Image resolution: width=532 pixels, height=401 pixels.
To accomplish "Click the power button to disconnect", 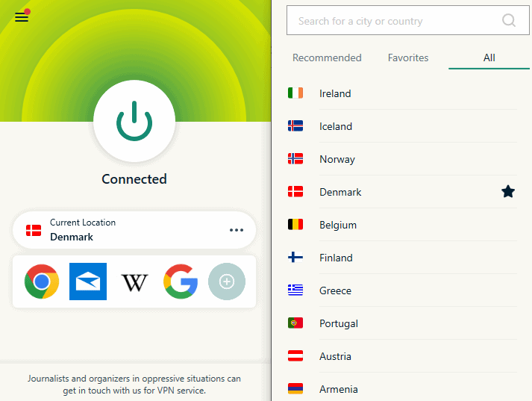I will (134, 121).
